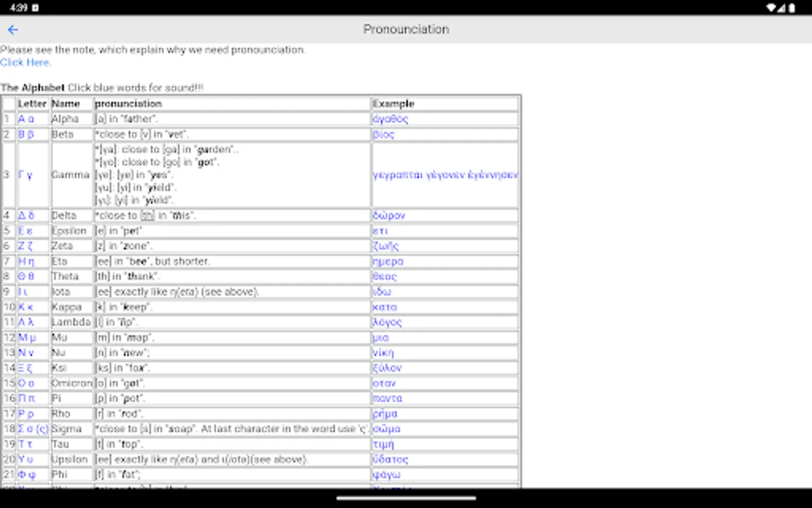The width and height of the screenshot is (812, 508).
Task: Play example word 'νίκη' in Nu row
Action: click(383, 353)
